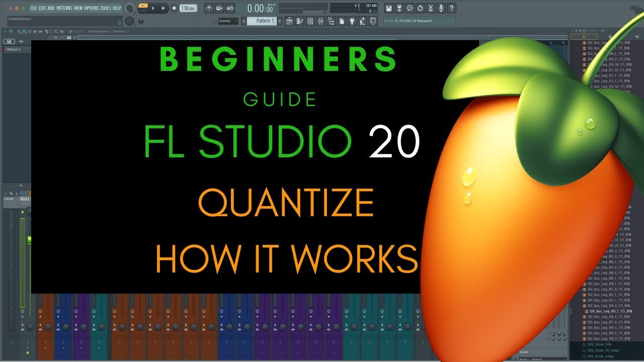Toggle PAT/SONG mode switch
644x362 pixels.
(143, 8)
